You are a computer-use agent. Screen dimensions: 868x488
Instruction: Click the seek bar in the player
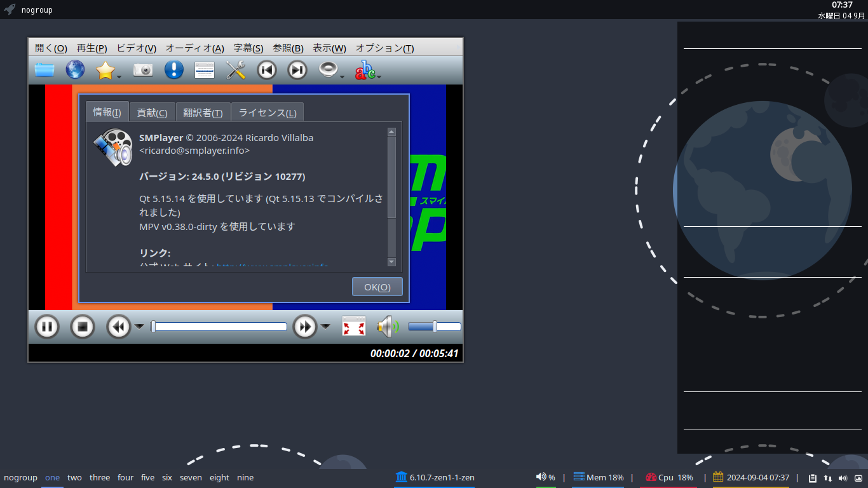[x=219, y=327]
